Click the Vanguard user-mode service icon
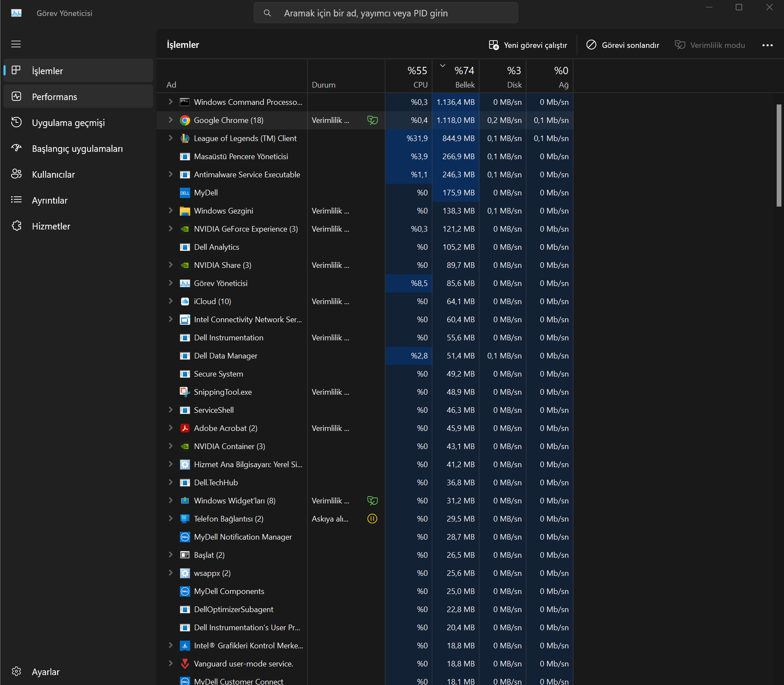This screenshot has width=784, height=685. point(185,664)
